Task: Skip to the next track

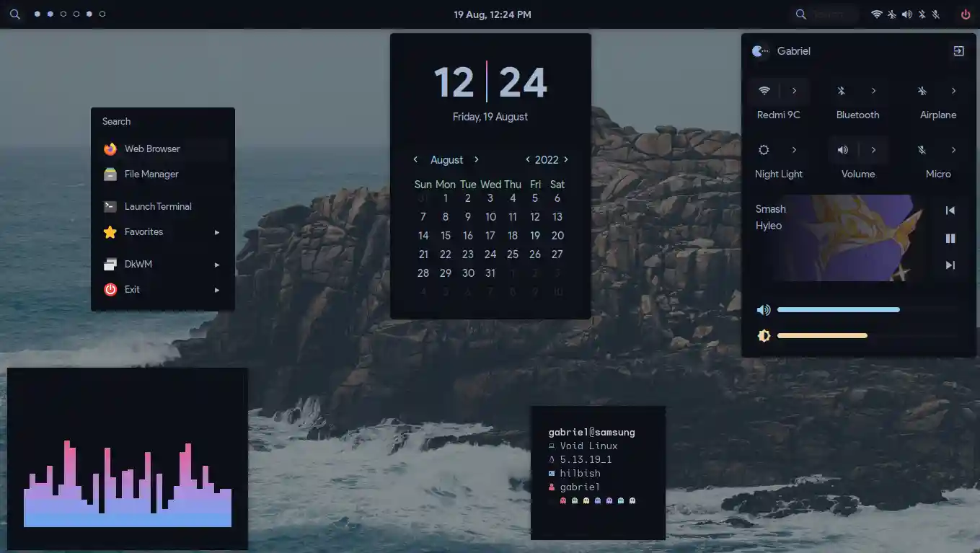Action: pyautogui.click(x=950, y=265)
